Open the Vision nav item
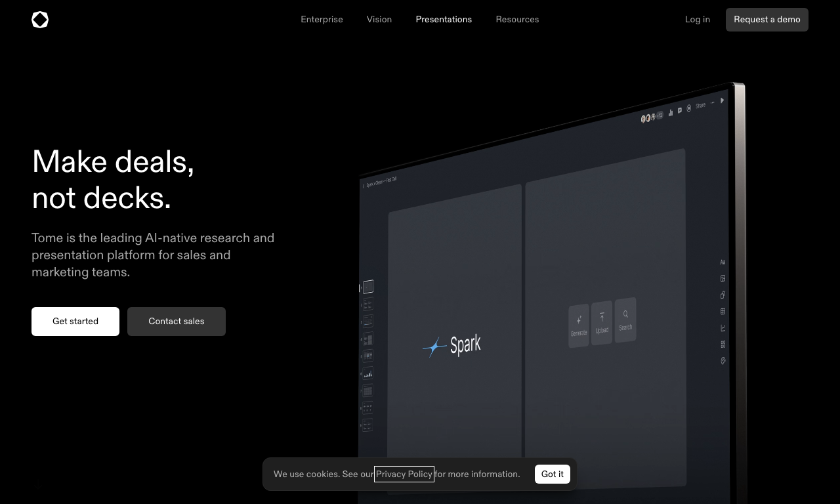This screenshot has width=840, height=504. (x=379, y=20)
